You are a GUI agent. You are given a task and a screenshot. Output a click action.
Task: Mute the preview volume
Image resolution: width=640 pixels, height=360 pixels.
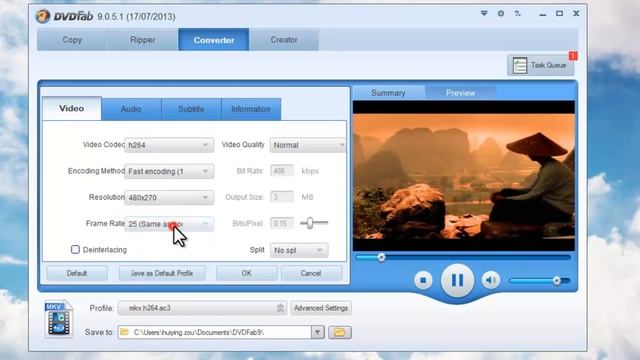coord(491,280)
